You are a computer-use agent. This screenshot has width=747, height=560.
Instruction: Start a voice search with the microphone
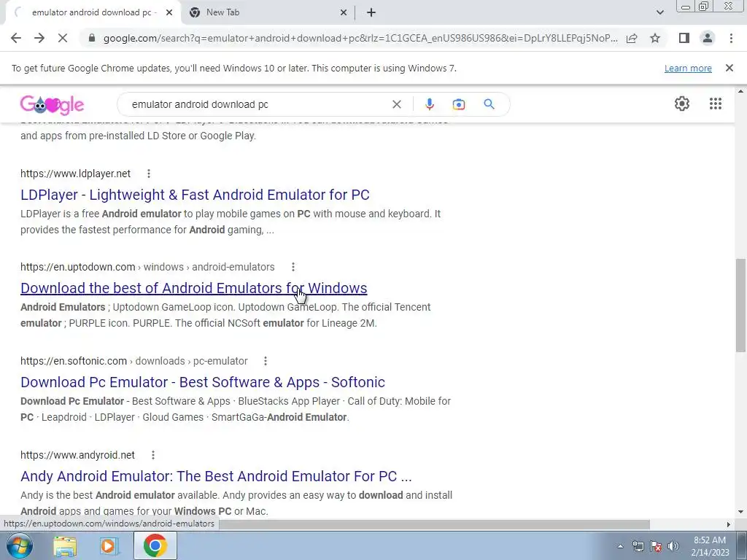point(429,104)
